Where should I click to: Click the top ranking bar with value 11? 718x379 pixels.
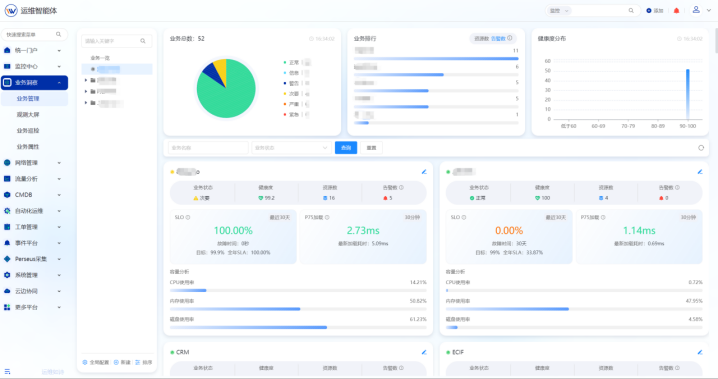coord(436,59)
